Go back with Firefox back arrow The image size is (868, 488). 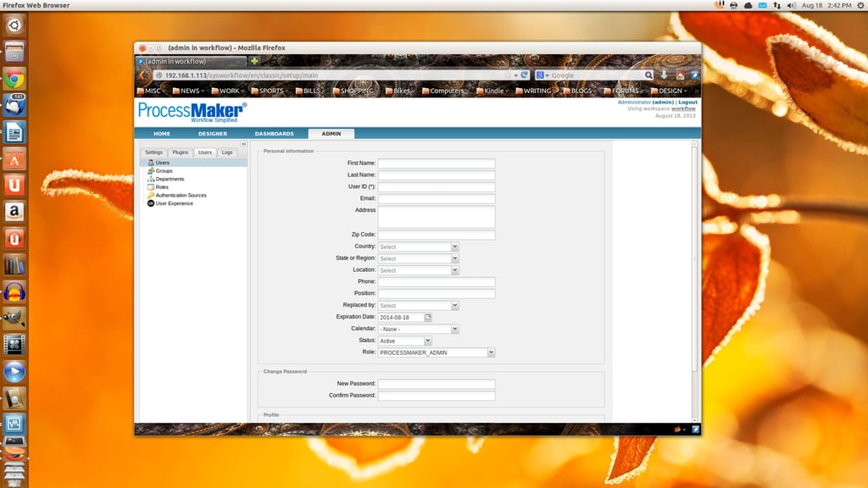pos(142,75)
